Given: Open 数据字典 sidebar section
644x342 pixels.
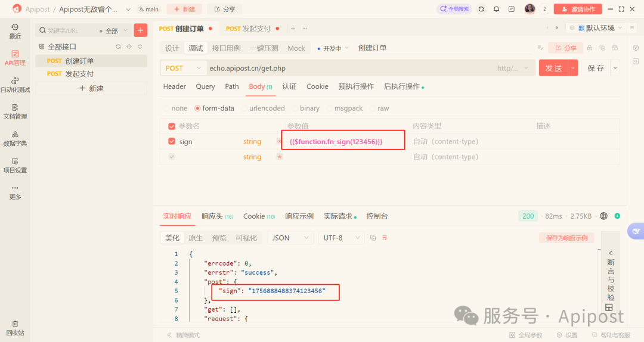Looking at the screenshot, I should click(x=15, y=138).
